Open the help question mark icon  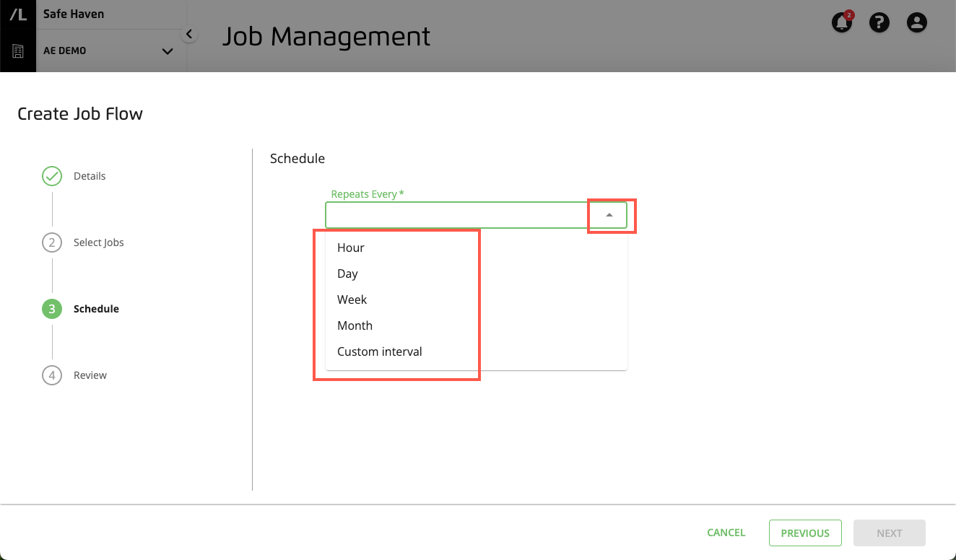click(879, 22)
